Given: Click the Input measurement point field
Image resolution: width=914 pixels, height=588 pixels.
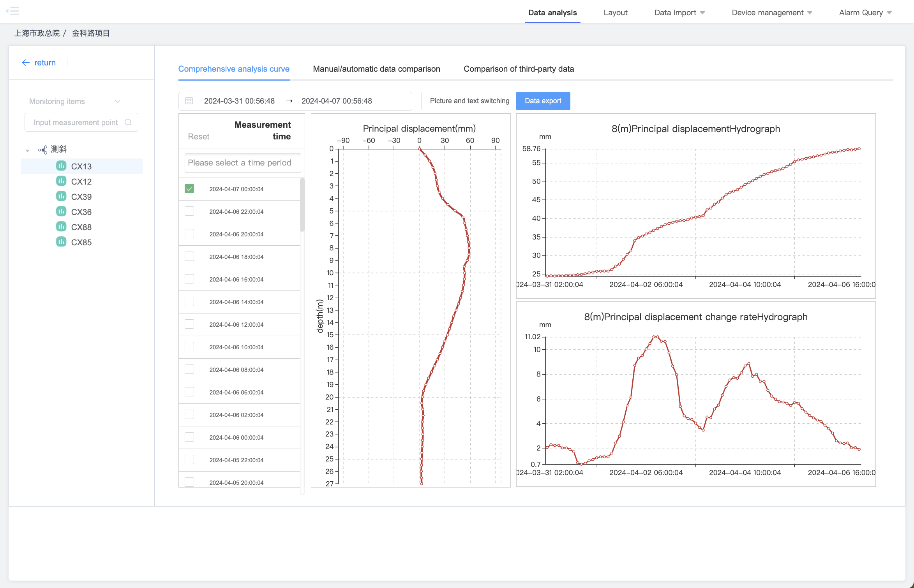Looking at the screenshot, I should [x=81, y=122].
